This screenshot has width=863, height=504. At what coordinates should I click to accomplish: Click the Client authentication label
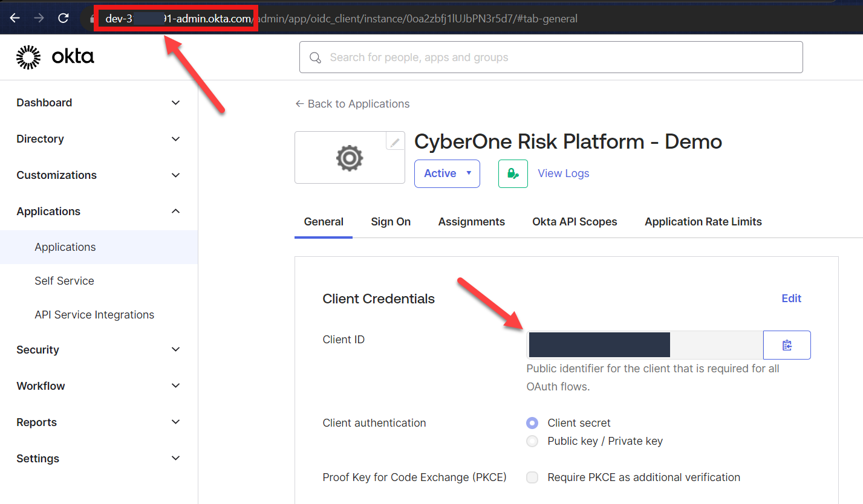pos(374,423)
